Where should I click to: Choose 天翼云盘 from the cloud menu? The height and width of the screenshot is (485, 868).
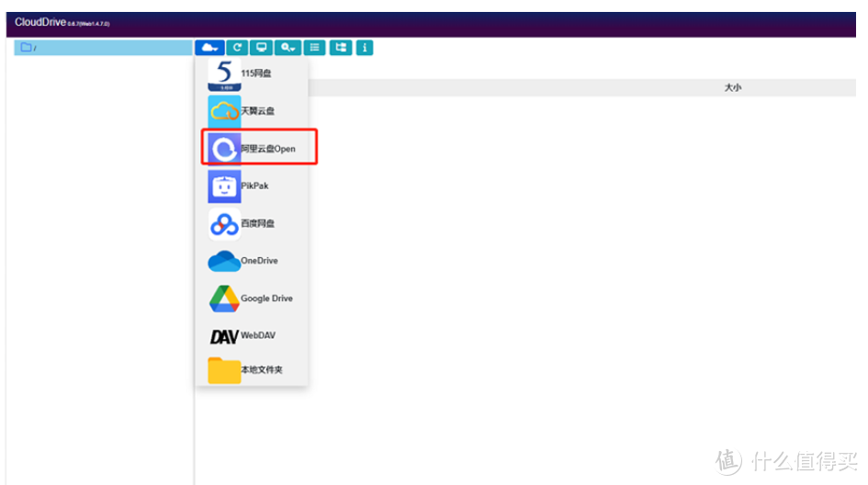(x=252, y=111)
